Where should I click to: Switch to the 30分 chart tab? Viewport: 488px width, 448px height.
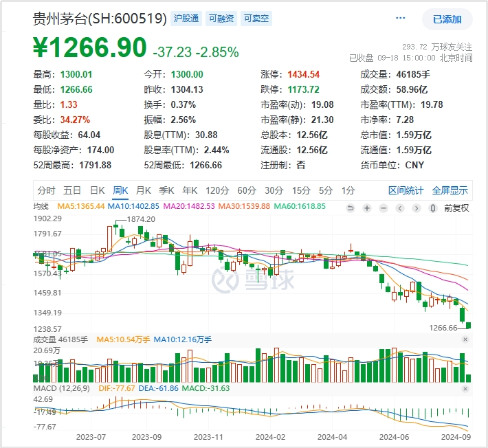click(x=274, y=190)
